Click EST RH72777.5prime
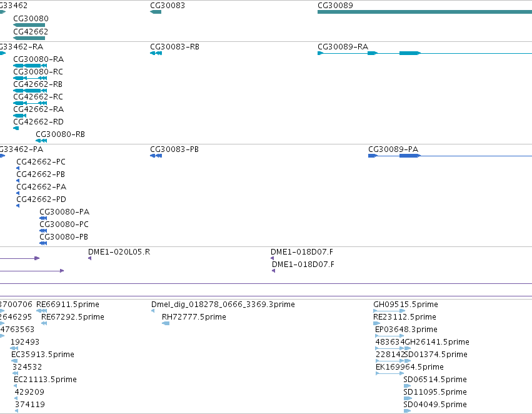This screenshot has height=414, width=532. (x=194, y=317)
